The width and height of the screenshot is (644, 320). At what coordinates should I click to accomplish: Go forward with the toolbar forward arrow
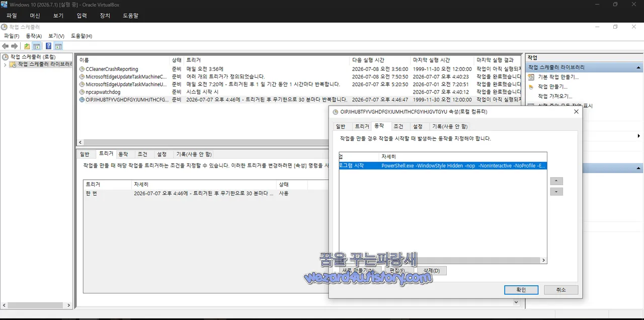click(15, 46)
